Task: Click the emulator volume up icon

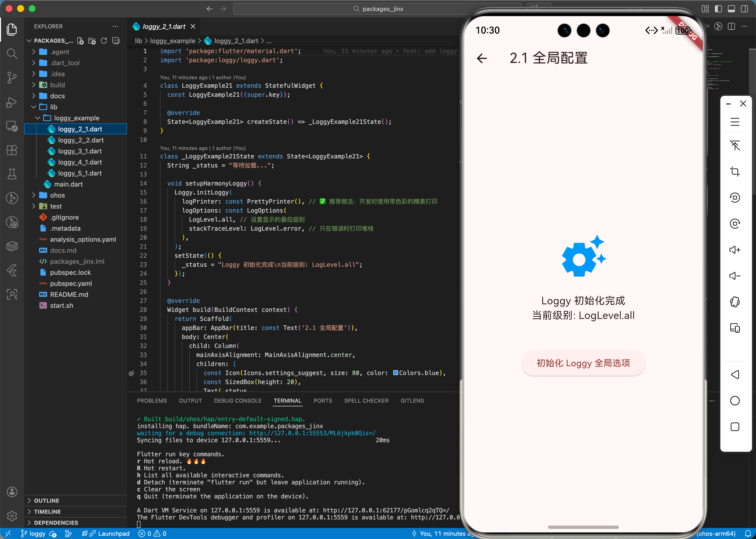Action: (x=734, y=250)
